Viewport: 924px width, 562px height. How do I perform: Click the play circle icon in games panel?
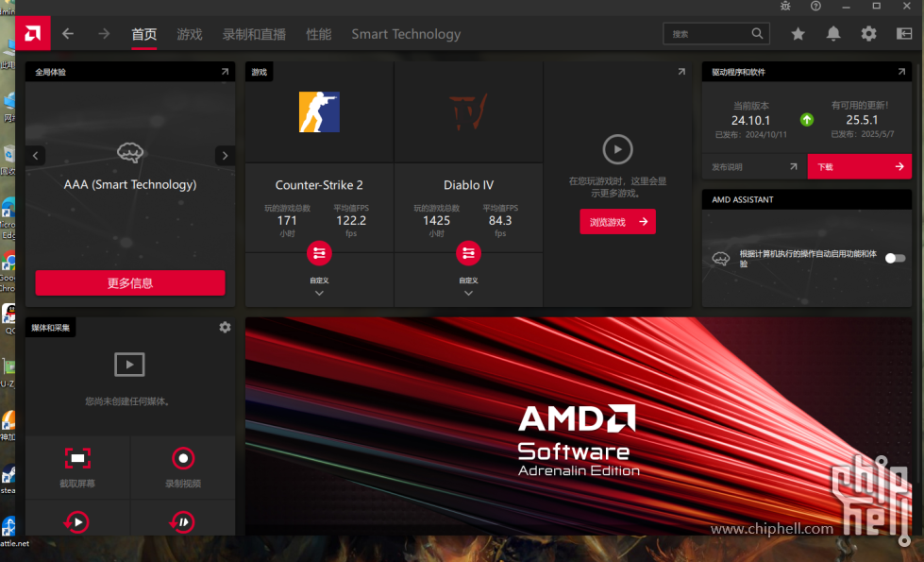point(617,149)
